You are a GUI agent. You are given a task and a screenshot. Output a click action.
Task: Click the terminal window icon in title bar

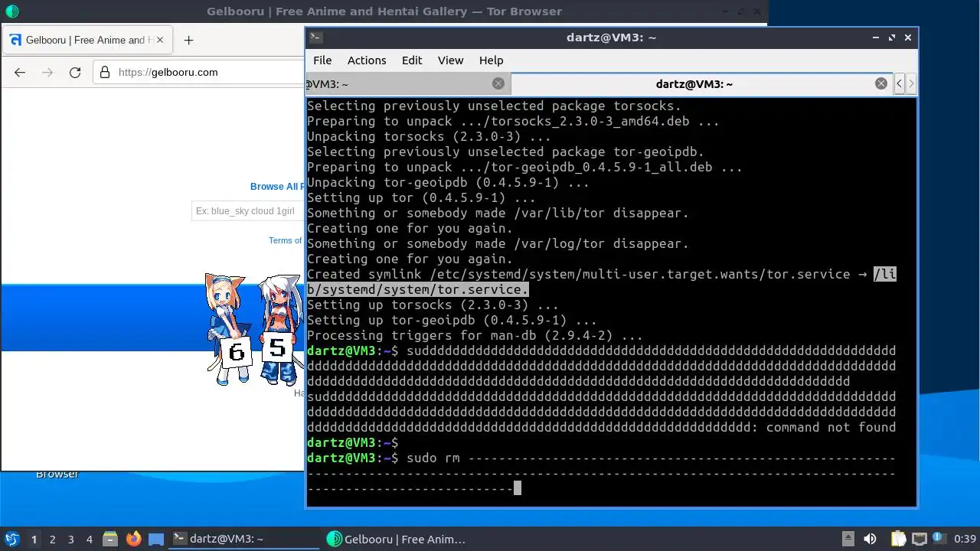tap(316, 37)
